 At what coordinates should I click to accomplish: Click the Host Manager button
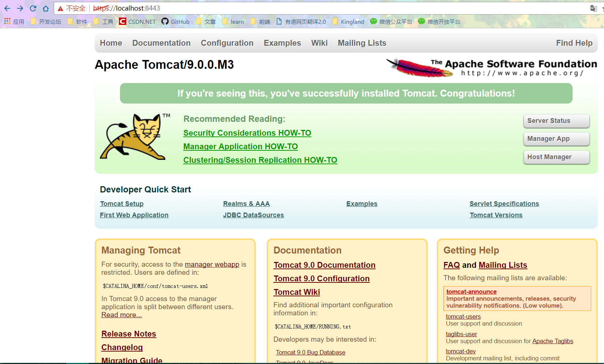pos(556,157)
